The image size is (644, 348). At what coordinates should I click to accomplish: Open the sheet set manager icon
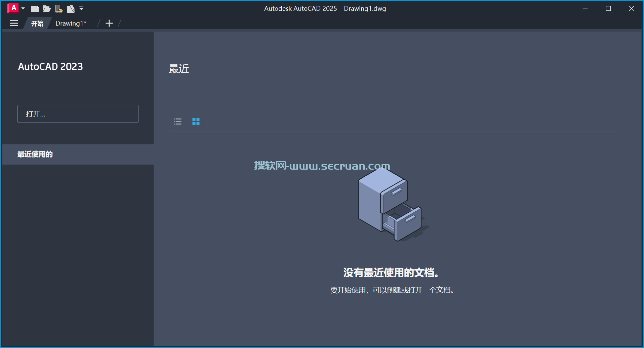[71, 9]
